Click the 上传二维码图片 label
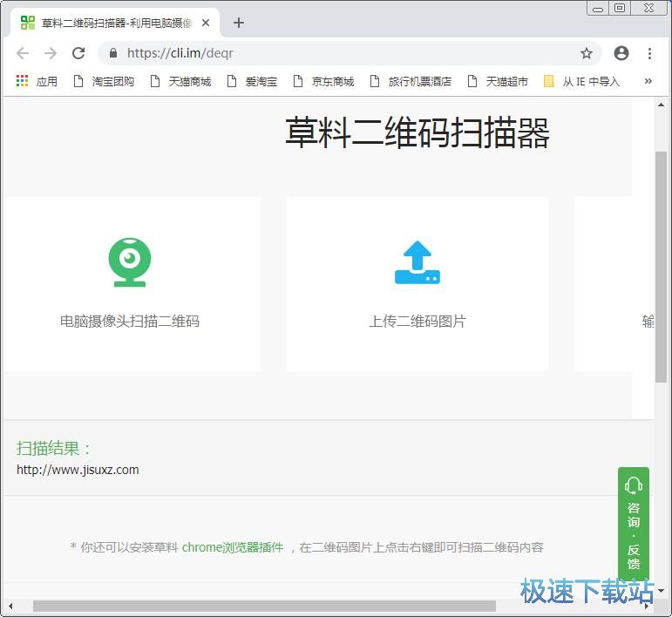This screenshot has width=672, height=617. tap(417, 321)
